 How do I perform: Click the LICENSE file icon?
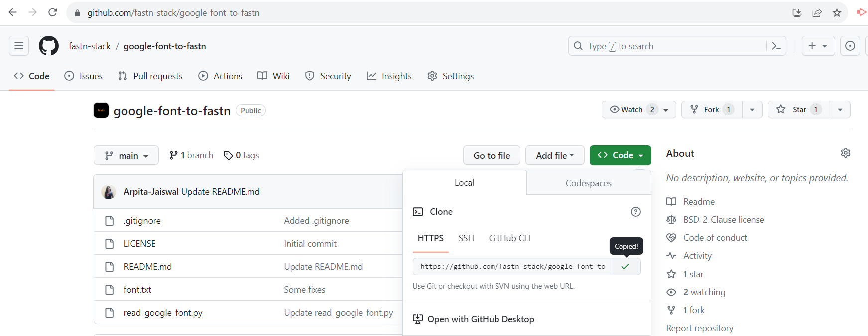tap(110, 244)
